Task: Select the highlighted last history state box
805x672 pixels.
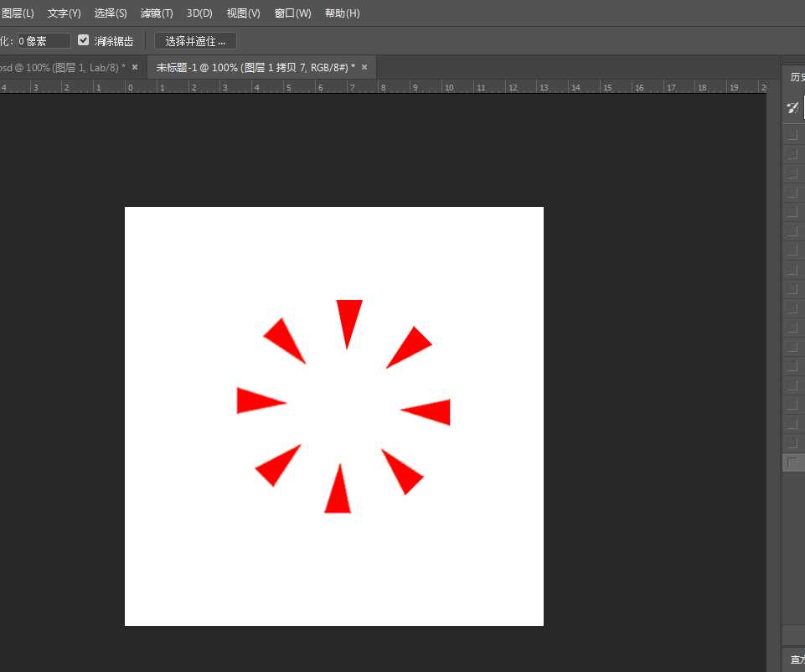Action: pos(792,463)
